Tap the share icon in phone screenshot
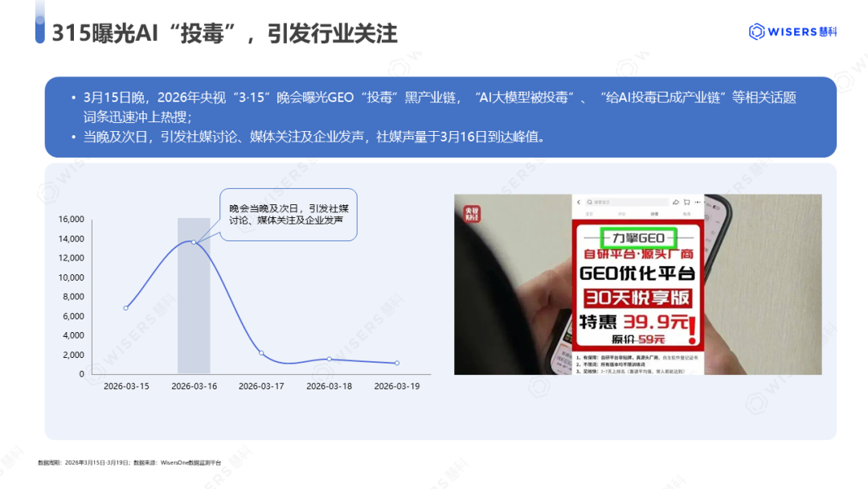 (x=676, y=201)
